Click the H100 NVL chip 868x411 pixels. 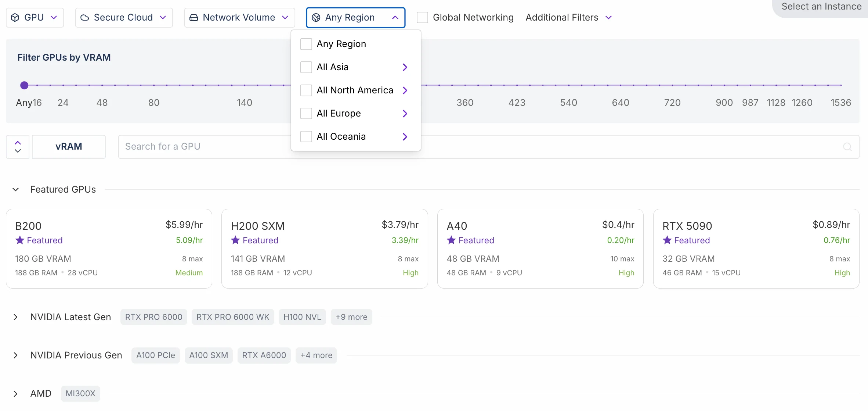pos(302,317)
